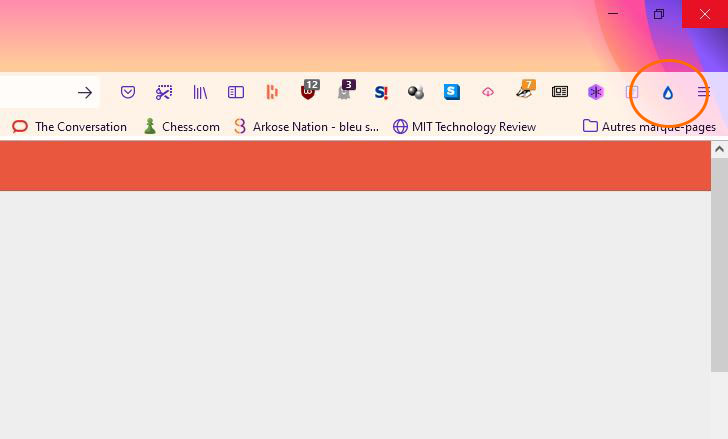Toggle the sidebar panel icon
The image size is (728, 439).
click(x=236, y=92)
